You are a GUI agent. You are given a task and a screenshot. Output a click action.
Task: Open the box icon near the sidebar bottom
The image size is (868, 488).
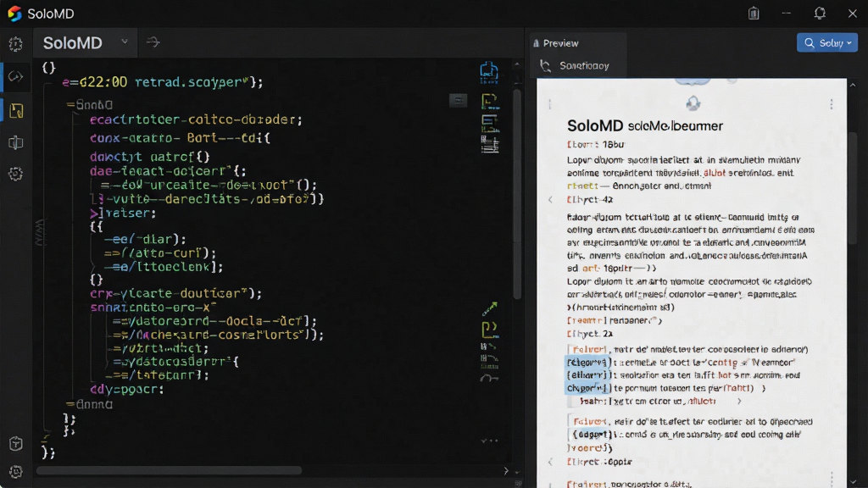coord(16,444)
